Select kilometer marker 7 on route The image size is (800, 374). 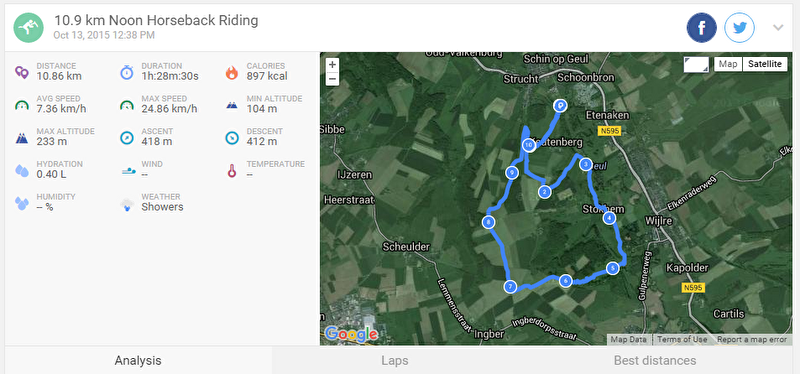pos(510,286)
